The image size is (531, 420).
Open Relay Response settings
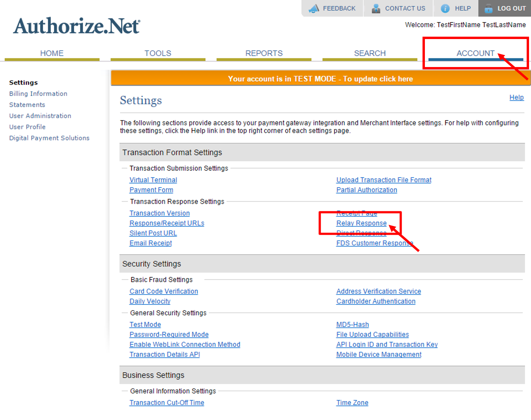point(361,223)
